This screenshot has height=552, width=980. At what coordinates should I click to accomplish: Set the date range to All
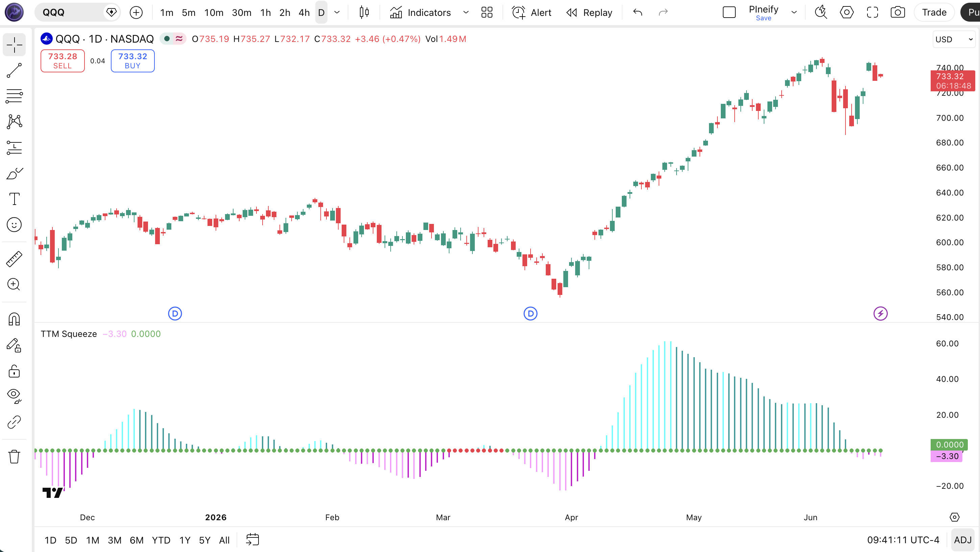pyautogui.click(x=224, y=540)
